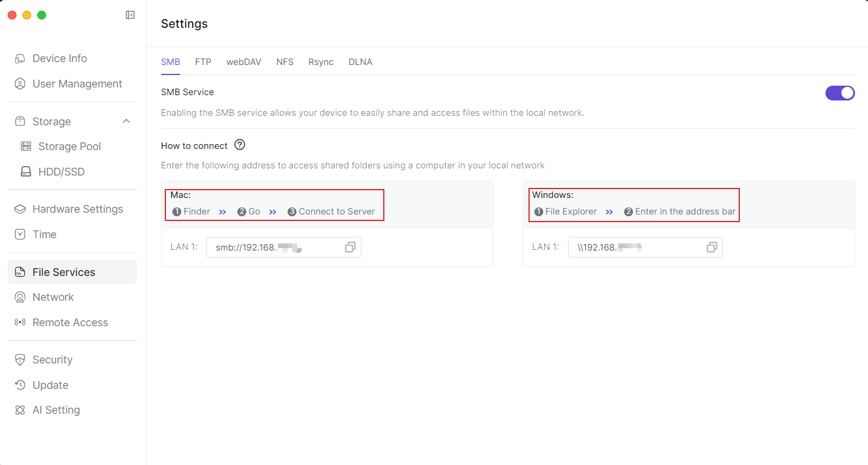Viewport: 868px width, 465px height.
Task: Open the DLNA tab
Action: click(x=360, y=62)
